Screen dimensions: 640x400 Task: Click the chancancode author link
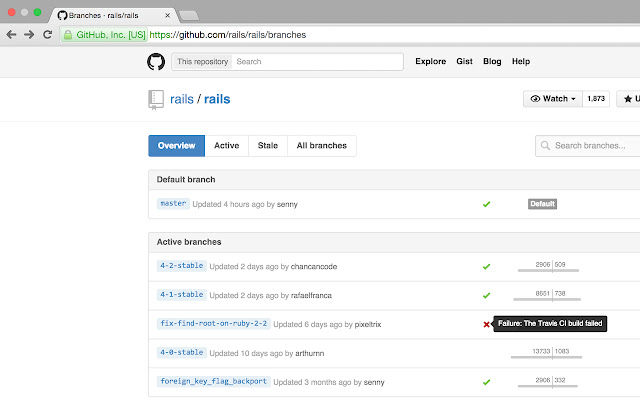pos(314,267)
